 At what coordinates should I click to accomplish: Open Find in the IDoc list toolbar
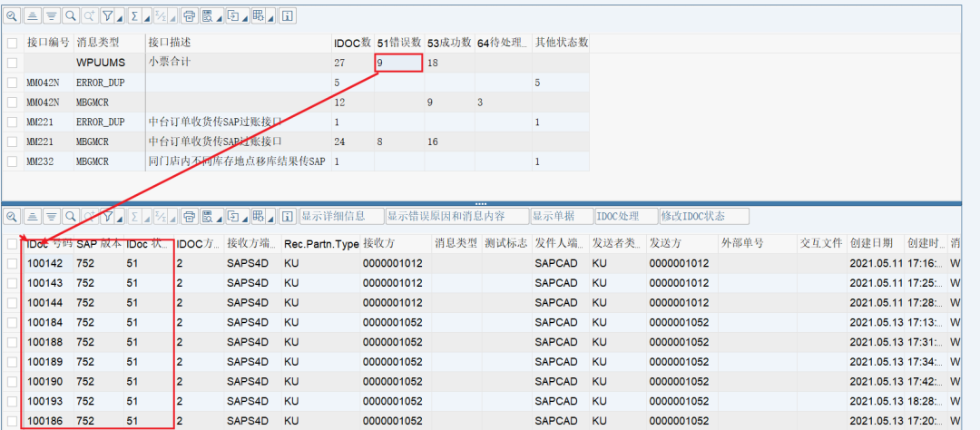[71, 216]
